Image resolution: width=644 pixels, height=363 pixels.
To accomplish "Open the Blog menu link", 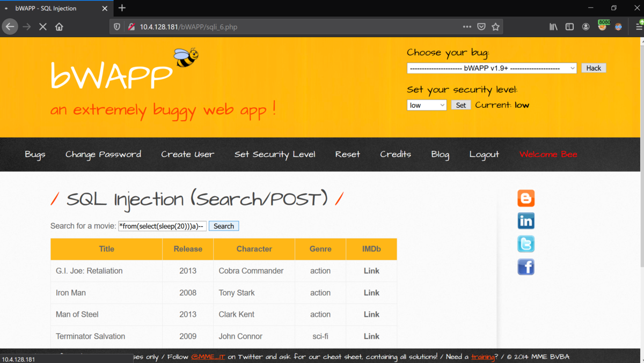I will coord(440,154).
